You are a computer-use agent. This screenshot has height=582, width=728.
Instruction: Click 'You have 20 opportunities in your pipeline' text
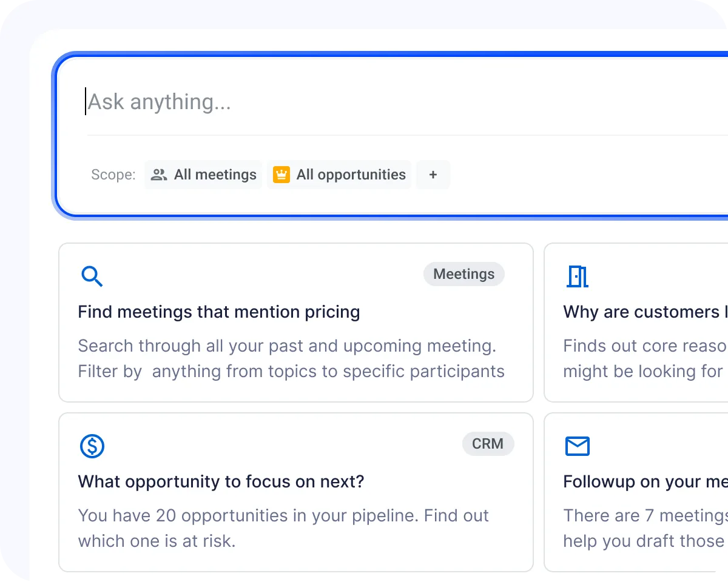coord(248,516)
